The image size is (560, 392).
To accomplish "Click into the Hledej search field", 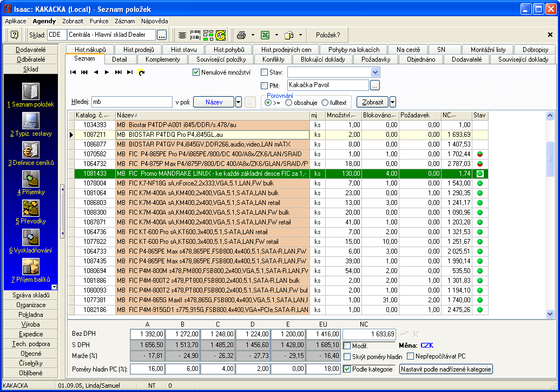I will click(x=131, y=102).
